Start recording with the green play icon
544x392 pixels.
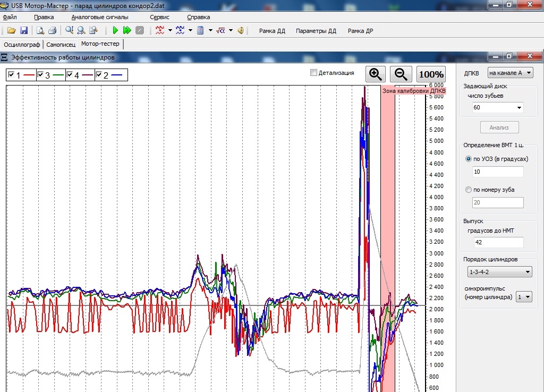115,30
